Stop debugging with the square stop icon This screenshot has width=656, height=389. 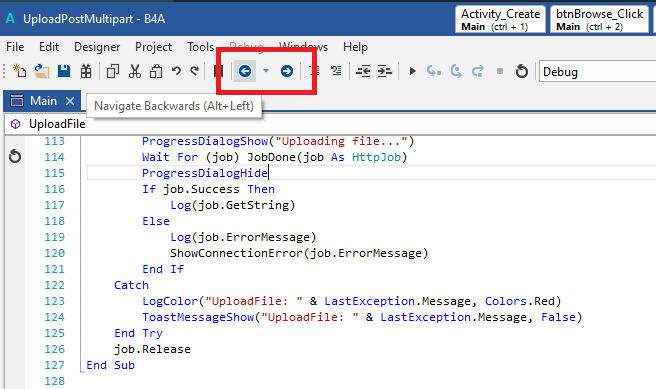pos(500,71)
